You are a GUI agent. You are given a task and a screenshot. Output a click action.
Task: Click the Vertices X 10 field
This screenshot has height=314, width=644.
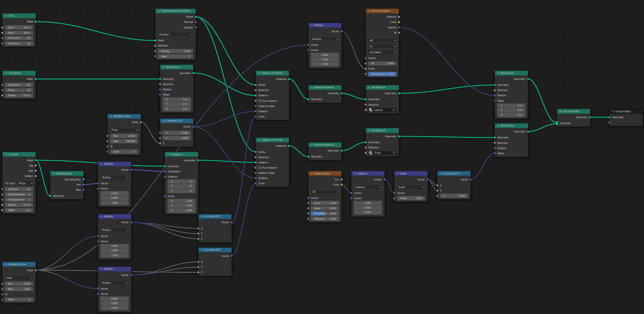click(x=19, y=38)
